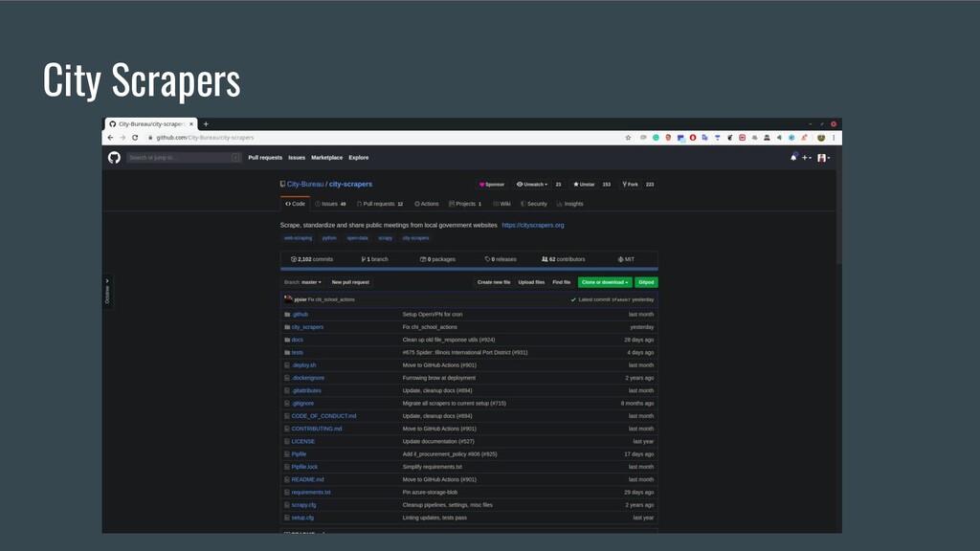Open the Wiki tab
Viewport: 980px width, 551px height.
coord(501,204)
